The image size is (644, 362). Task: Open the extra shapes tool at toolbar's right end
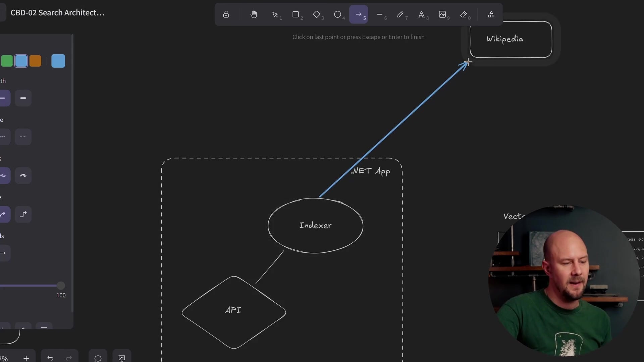tap(491, 14)
